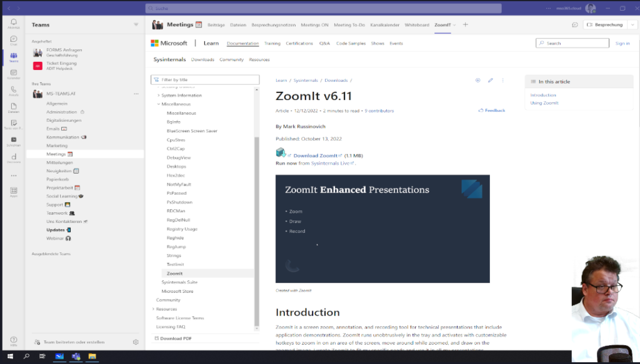640x364 pixels.
Task: Open the Aktivität bell icon in Teams rail
Action: pyautogui.click(x=14, y=23)
